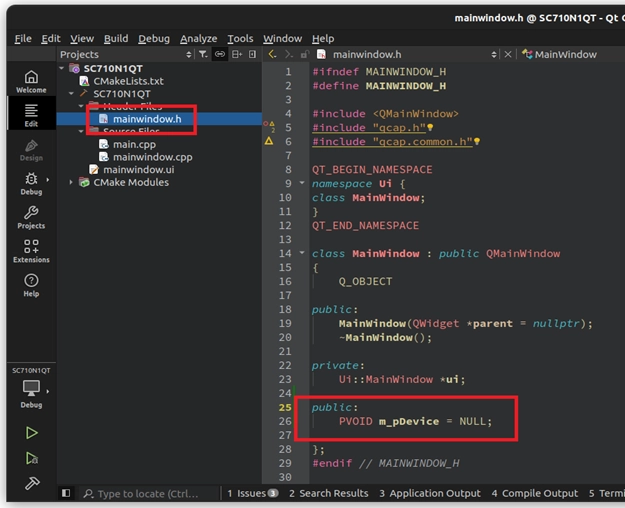Open the Build menu

click(116, 38)
